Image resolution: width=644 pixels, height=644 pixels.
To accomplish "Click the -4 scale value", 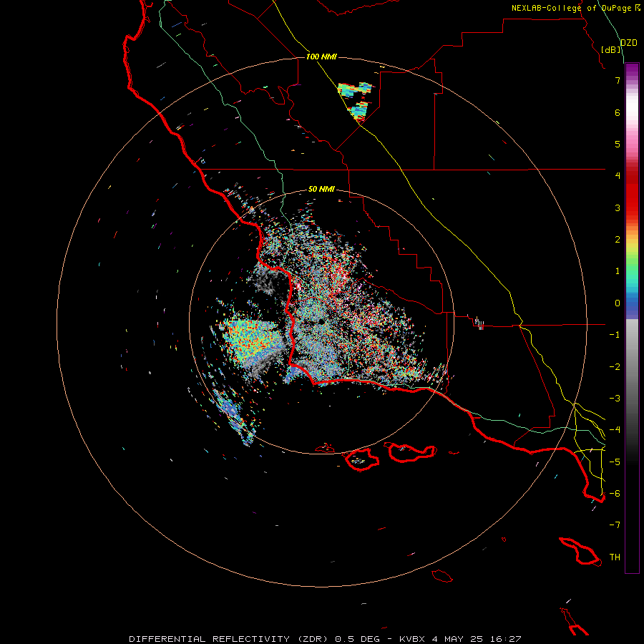I will [615, 431].
